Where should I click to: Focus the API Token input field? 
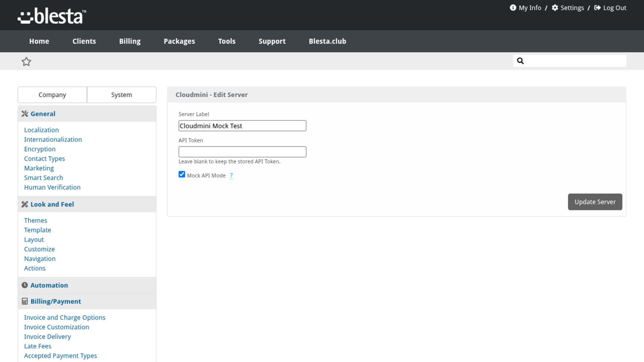[x=242, y=152]
